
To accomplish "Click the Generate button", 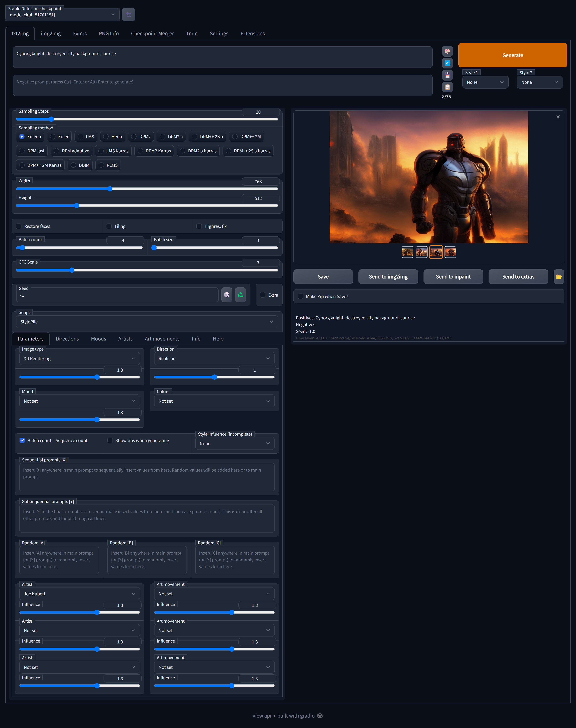I will tap(513, 55).
